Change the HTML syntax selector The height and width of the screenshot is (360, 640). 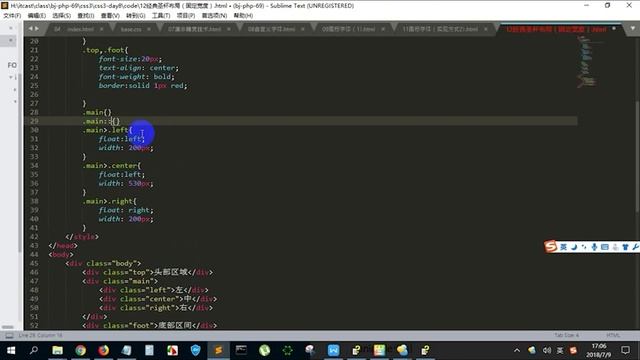613,335
